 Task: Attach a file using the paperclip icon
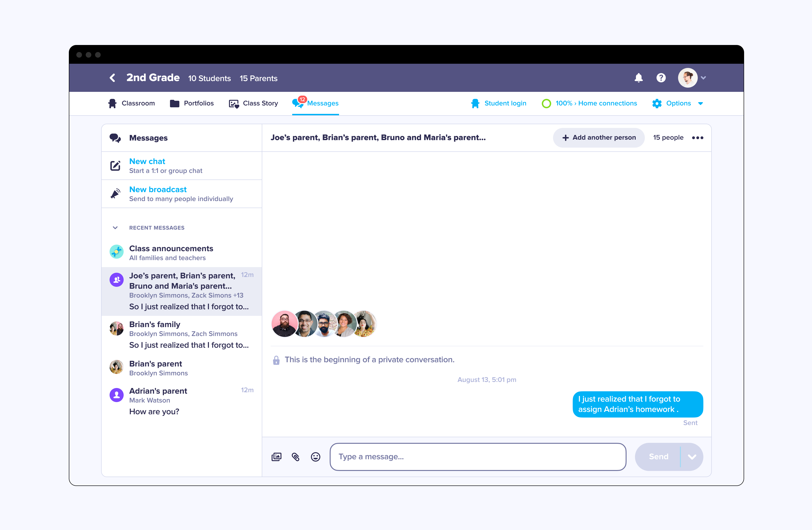(296, 457)
